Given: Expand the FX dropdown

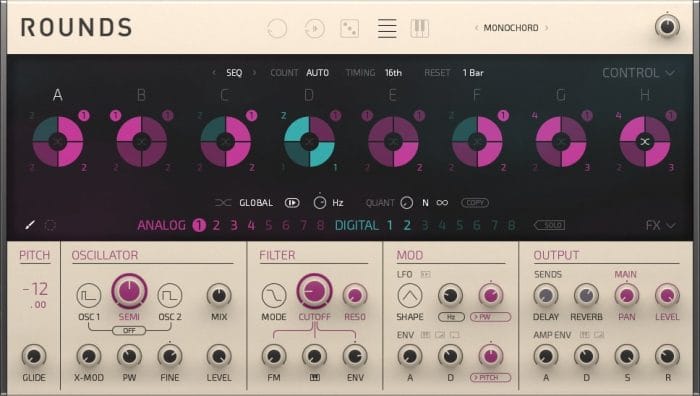Looking at the screenshot, I should click(660, 225).
